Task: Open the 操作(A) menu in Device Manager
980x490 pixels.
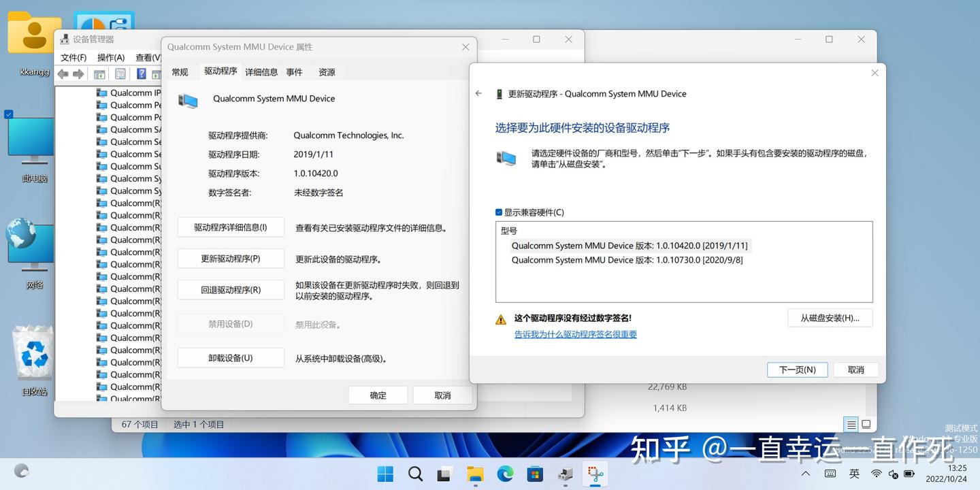Action: [110, 57]
